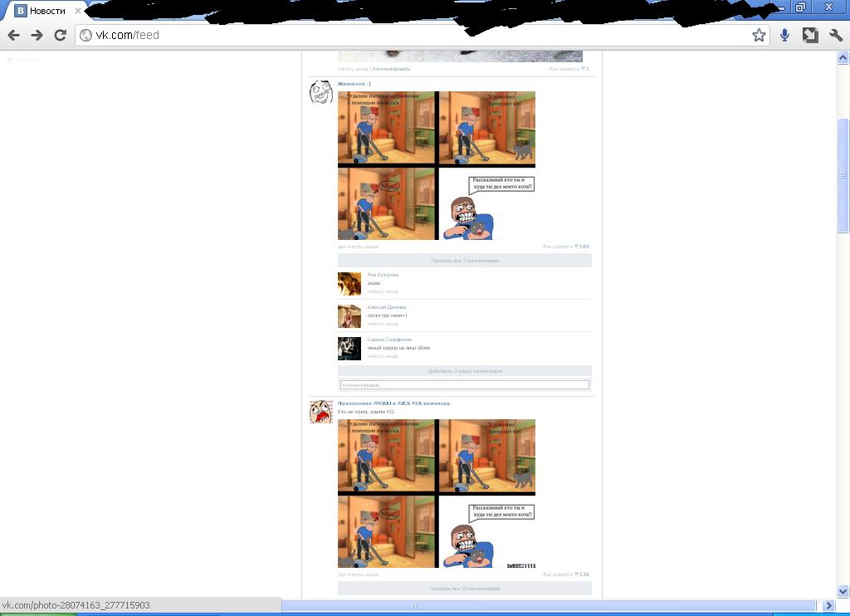This screenshot has width=850, height=616.
Task: Like the post with 136 likes
Action: 565,574
